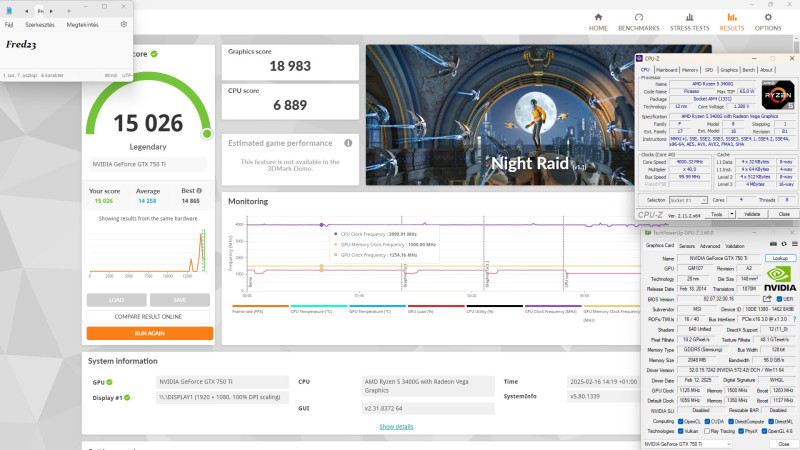Click the green check next to GPU label

[x=109, y=382]
